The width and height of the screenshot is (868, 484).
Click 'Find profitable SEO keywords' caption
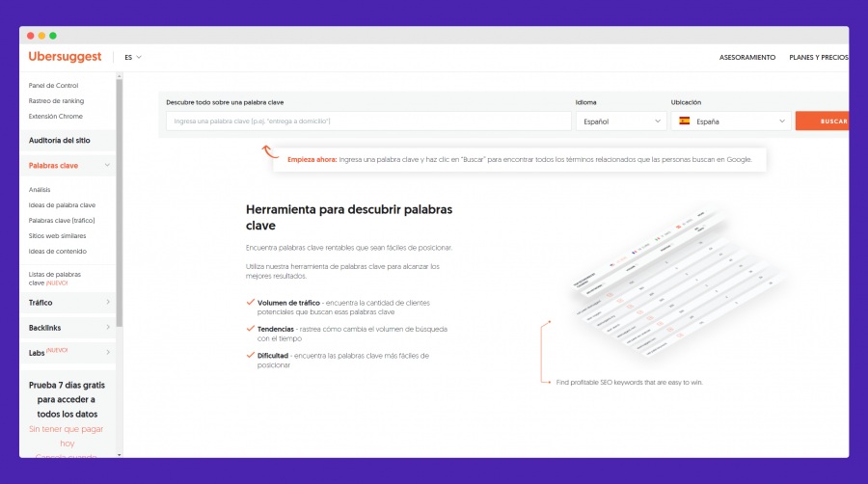630,382
